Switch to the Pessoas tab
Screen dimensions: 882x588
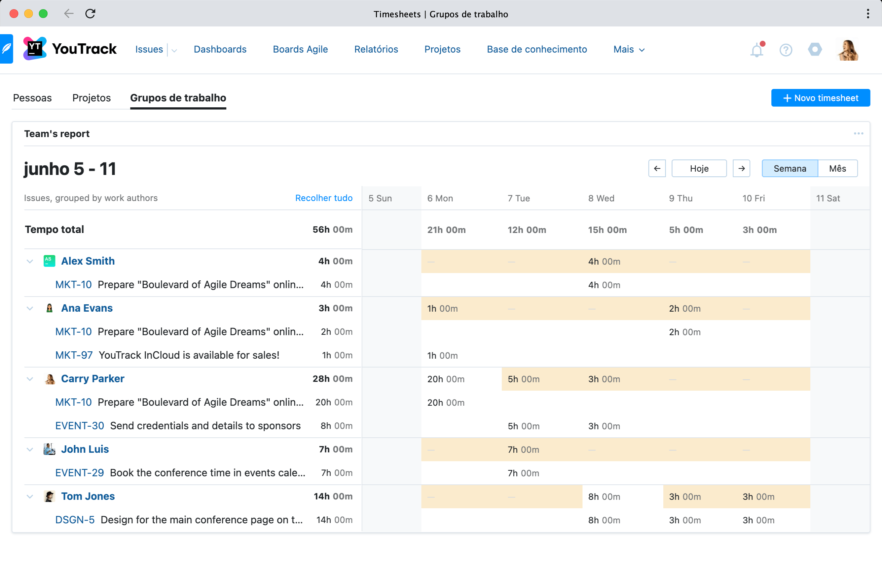coord(32,98)
